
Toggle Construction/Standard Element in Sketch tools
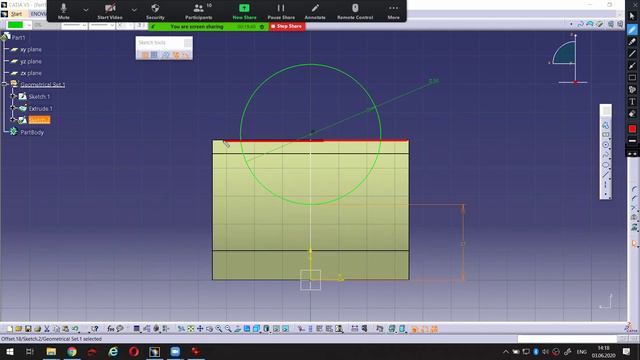click(x=165, y=55)
